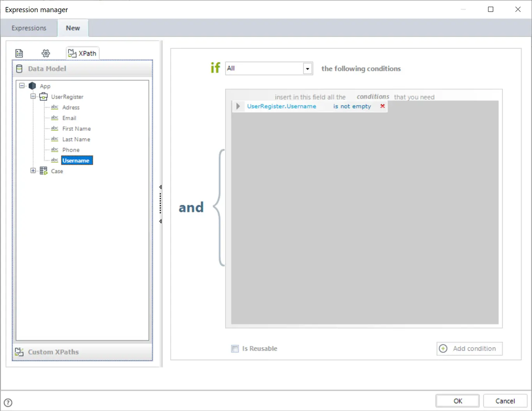Click the abc icon beside Last Name
The width and height of the screenshot is (532, 411).
pos(55,139)
